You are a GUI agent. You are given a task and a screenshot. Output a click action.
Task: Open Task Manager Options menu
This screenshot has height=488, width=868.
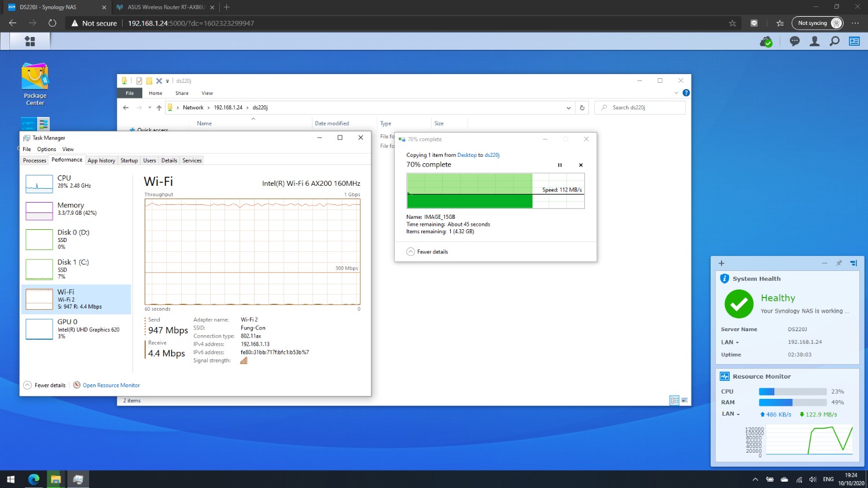tap(47, 149)
